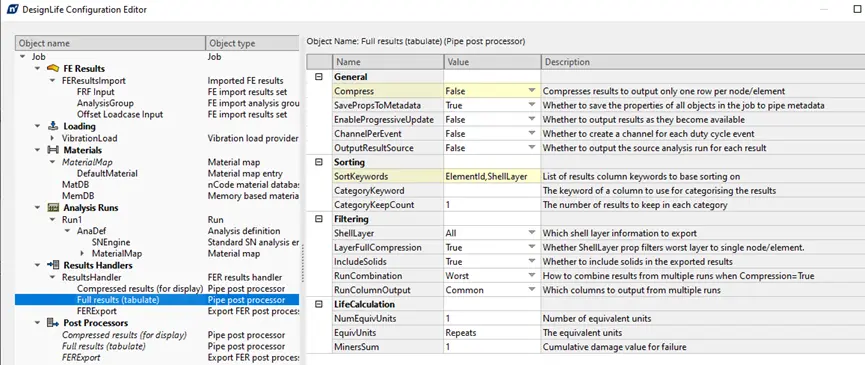Click the DesignLife app icon in title bar
The height and width of the screenshot is (365, 865).
tap(12, 9)
